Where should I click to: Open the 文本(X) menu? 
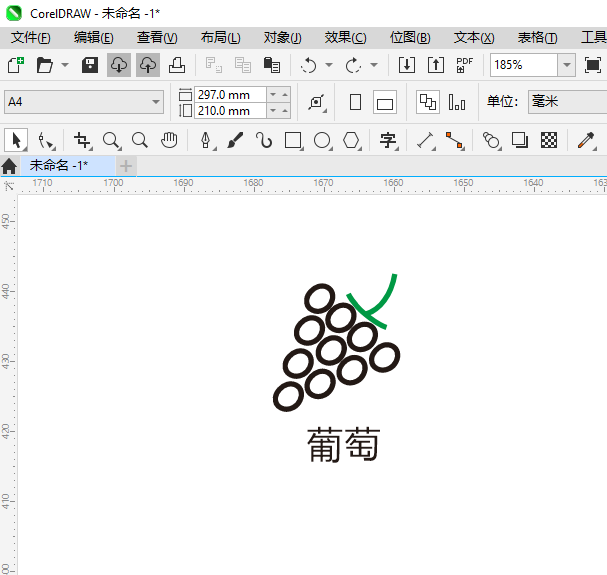point(474,38)
